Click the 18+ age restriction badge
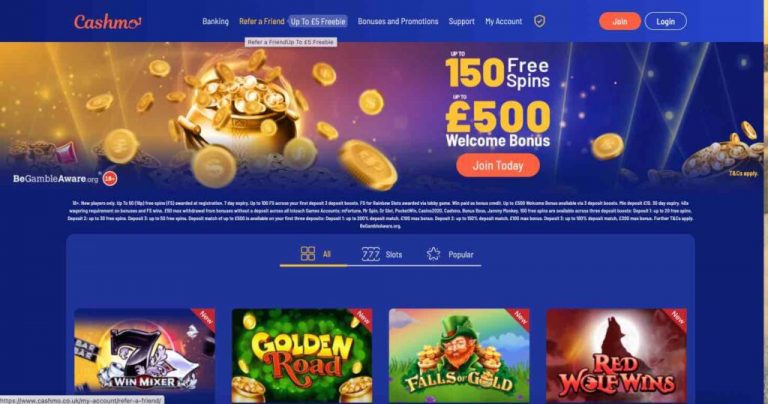This screenshot has height=404, width=768. pos(110,179)
